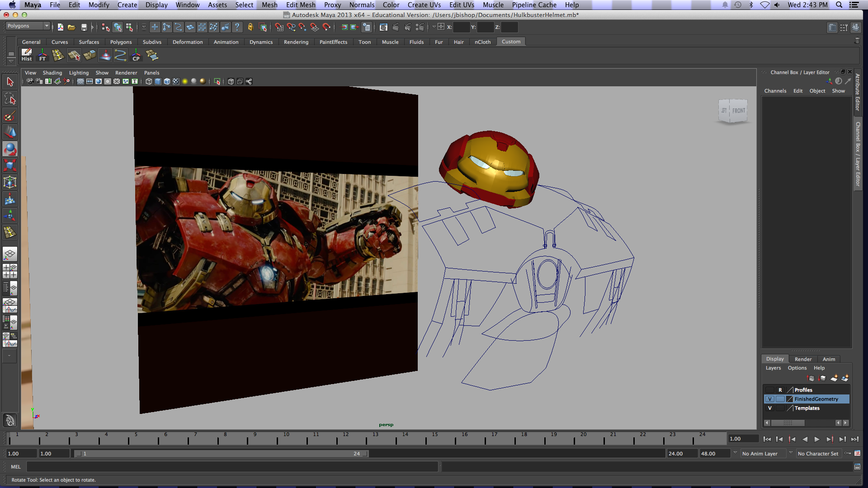Image resolution: width=868 pixels, height=488 pixels.
Task: Open the Panels menu in viewport
Action: pos(151,73)
